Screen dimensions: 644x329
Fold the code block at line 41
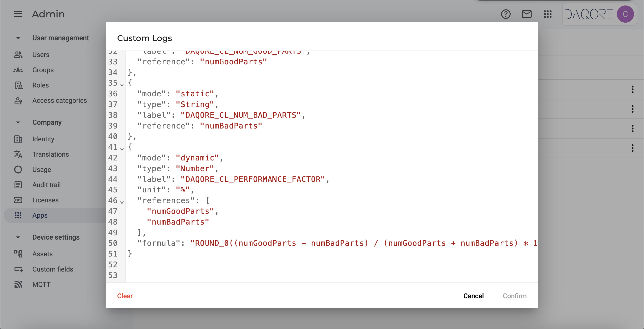coord(122,149)
